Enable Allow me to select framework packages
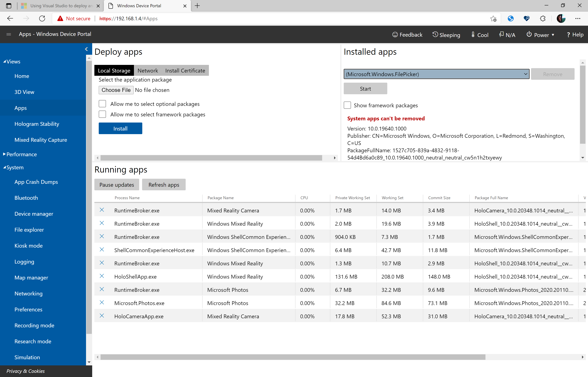The height and width of the screenshot is (377, 588). (x=103, y=114)
